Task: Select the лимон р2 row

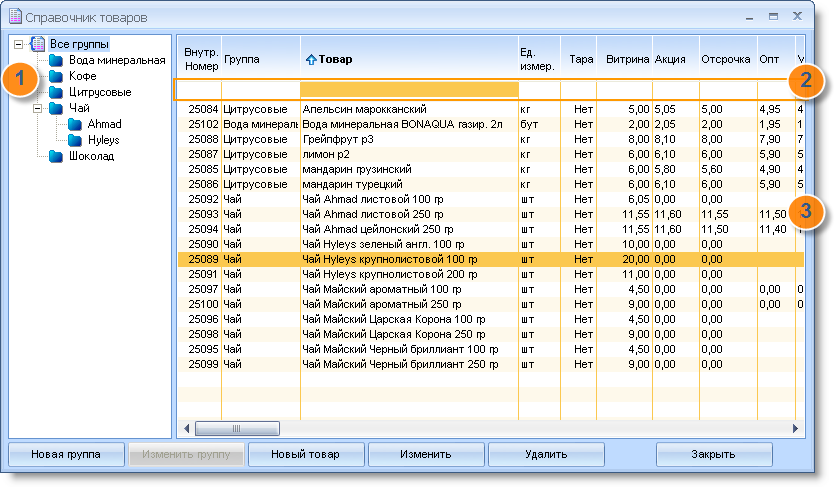Action: [x=490, y=154]
